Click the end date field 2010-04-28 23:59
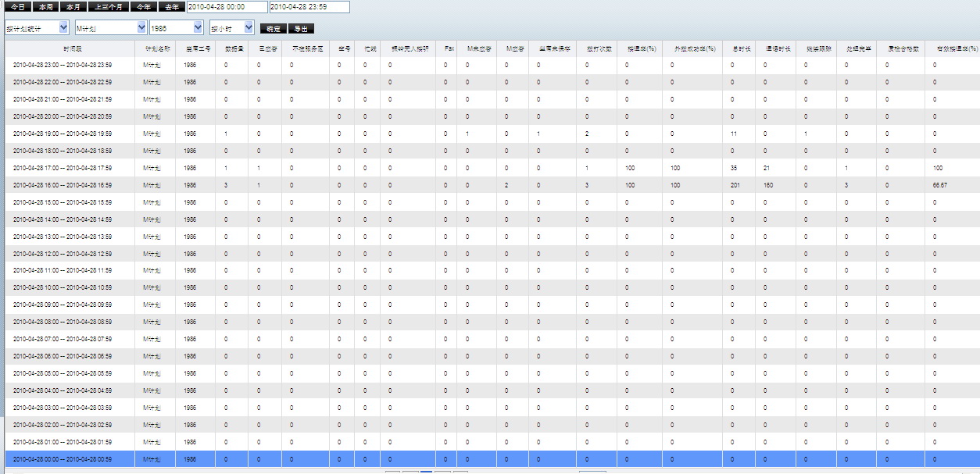 309,7
